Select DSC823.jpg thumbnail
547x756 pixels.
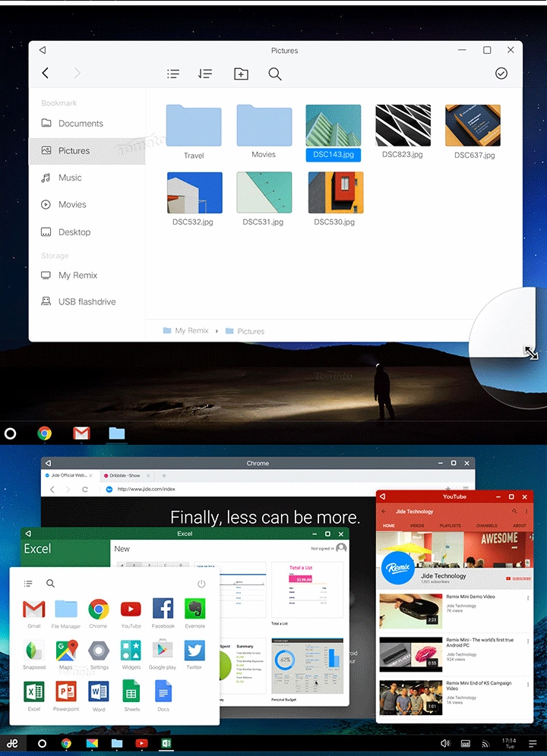coord(403,125)
